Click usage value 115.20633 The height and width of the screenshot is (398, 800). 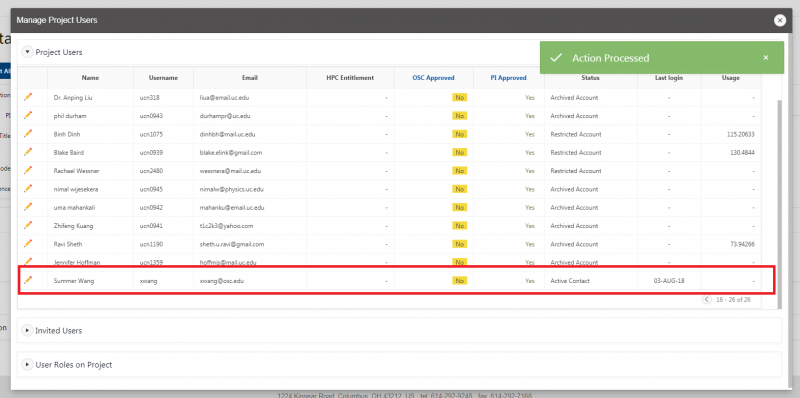click(740, 134)
